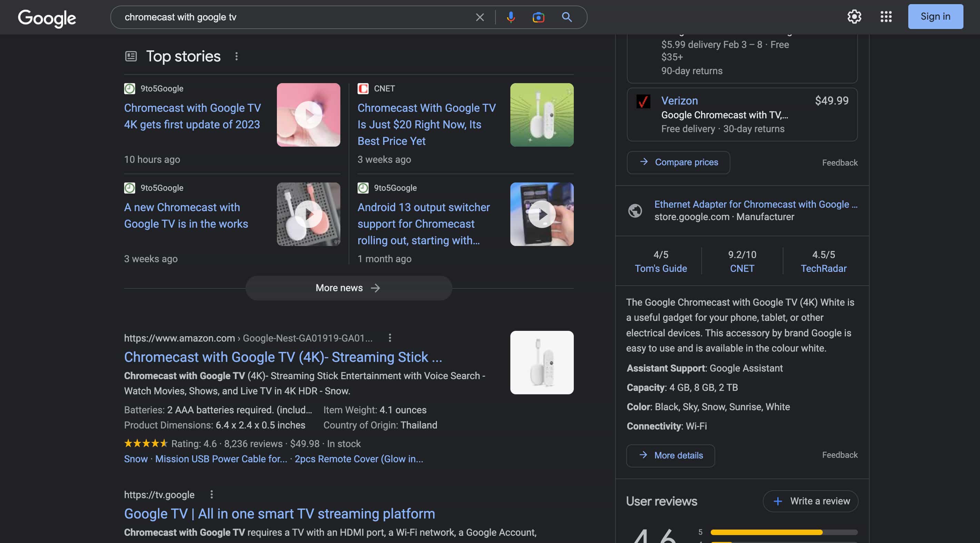Play Android 13 output switcher video
The image size is (980, 543).
tap(541, 214)
